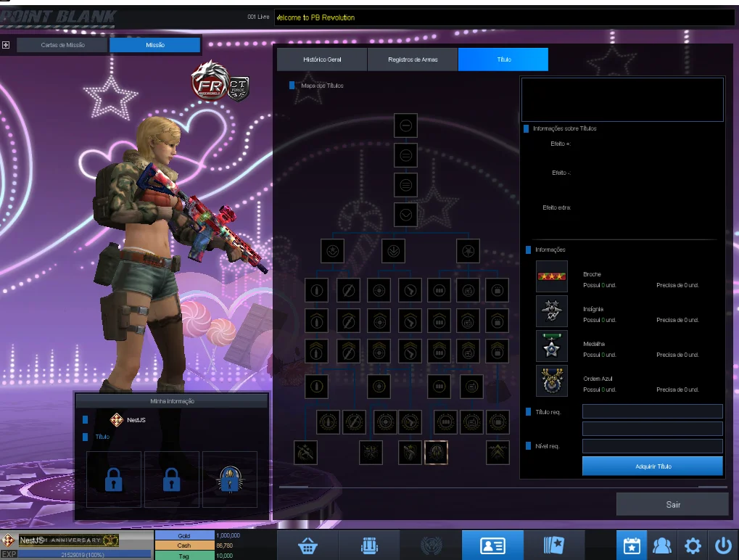This screenshot has height=560, width=739.
Task: Click the third locked slot with emblem
Action: 230,479
